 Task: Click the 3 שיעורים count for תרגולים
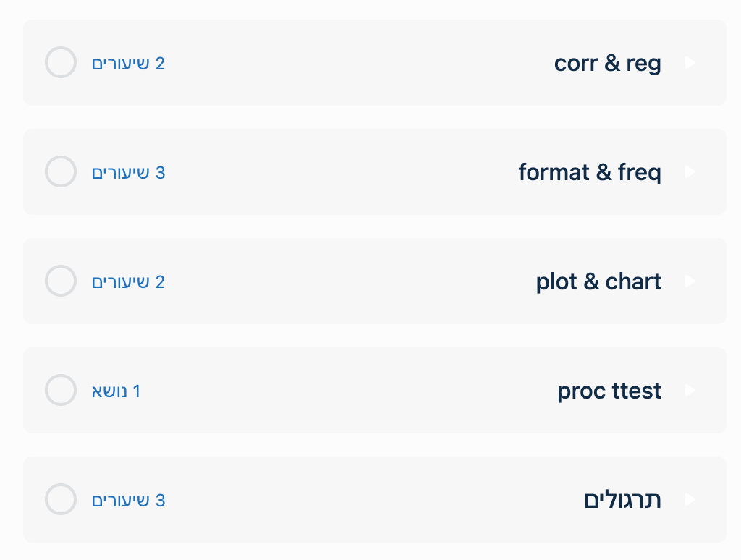128,501
